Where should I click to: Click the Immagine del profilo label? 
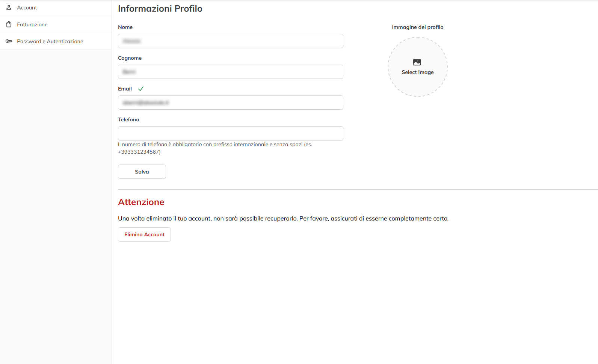point(417,27)
